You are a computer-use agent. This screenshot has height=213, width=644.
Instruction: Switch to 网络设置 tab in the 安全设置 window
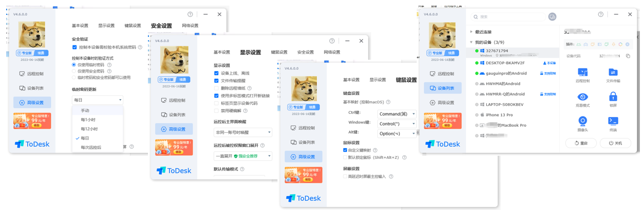click(190, 26)
